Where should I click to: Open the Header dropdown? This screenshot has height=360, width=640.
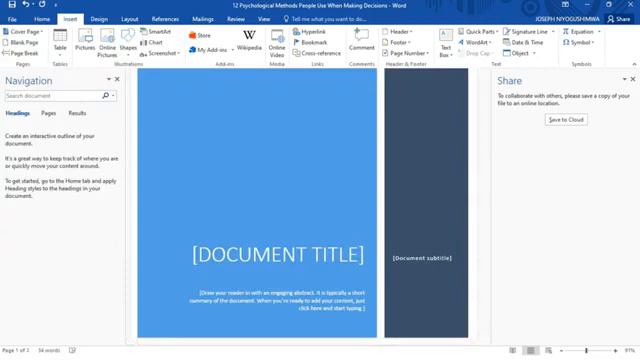pyautogui.click(x=411, y=31)
